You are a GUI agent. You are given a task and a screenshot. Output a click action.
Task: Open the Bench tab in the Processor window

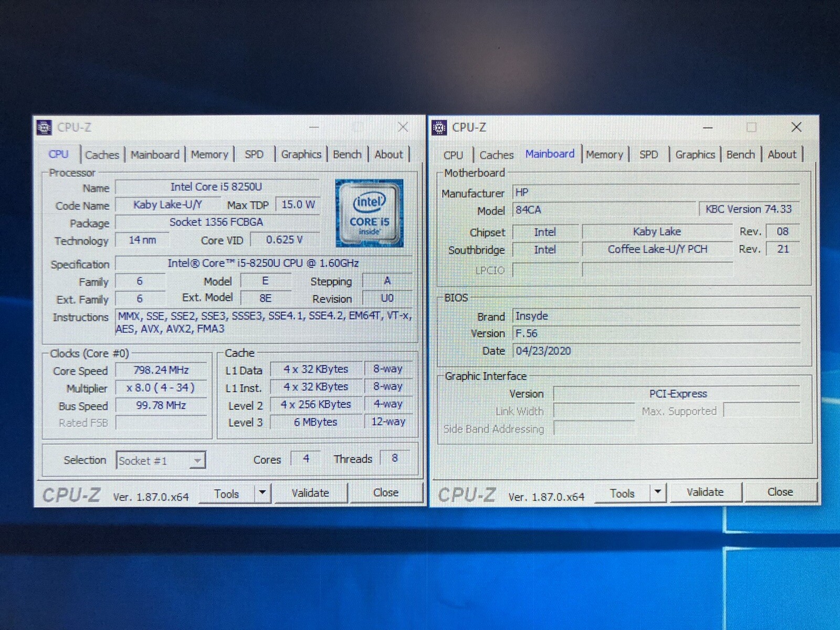pos(347,155)
